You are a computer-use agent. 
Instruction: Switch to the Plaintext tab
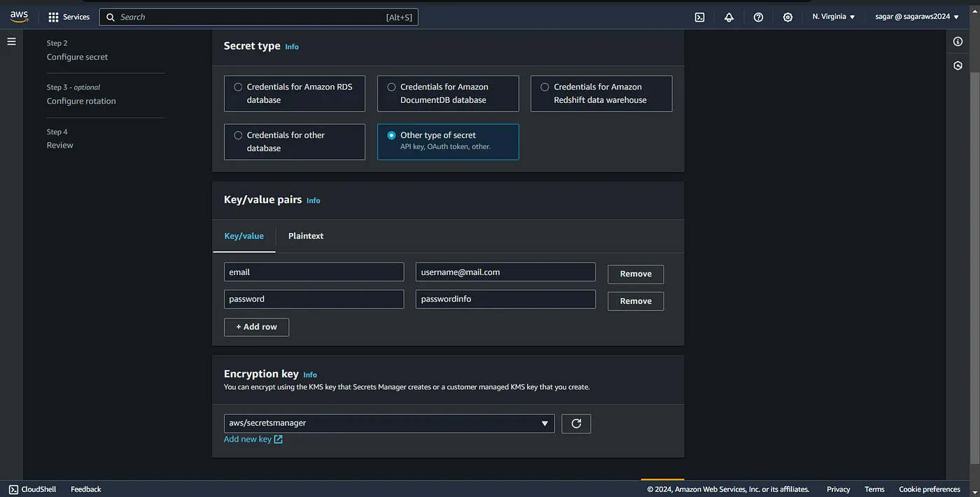coord(306,236)
